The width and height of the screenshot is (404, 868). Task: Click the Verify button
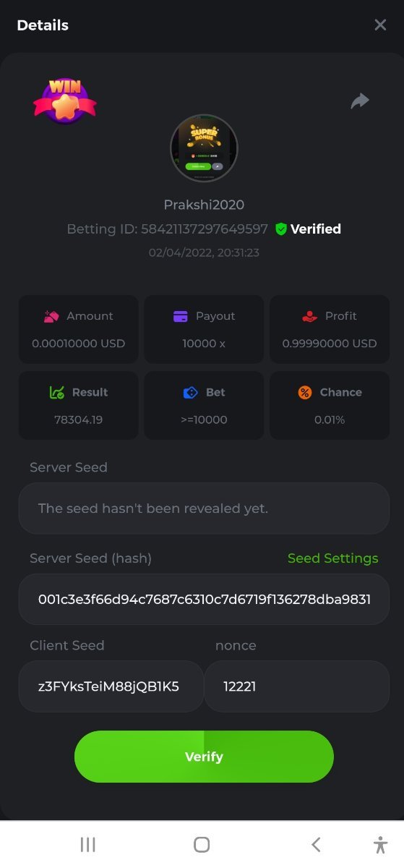[x=204, y=757]
